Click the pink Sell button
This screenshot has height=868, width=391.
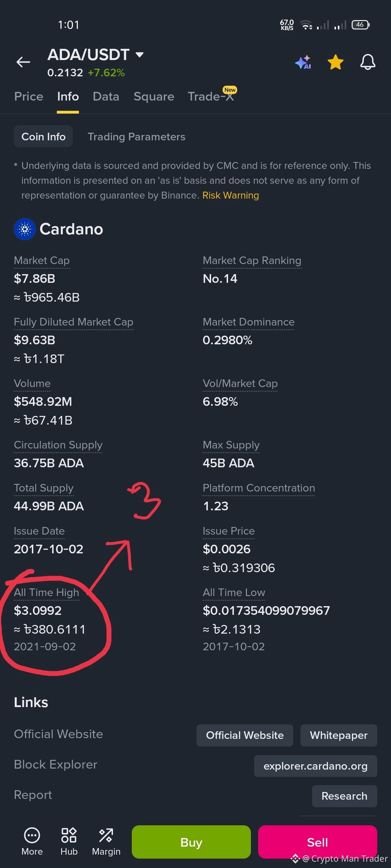tap(318, 842)
